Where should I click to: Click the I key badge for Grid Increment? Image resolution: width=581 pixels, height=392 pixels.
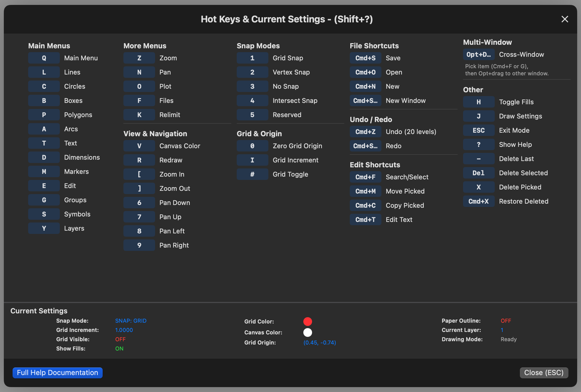point(253,160)
